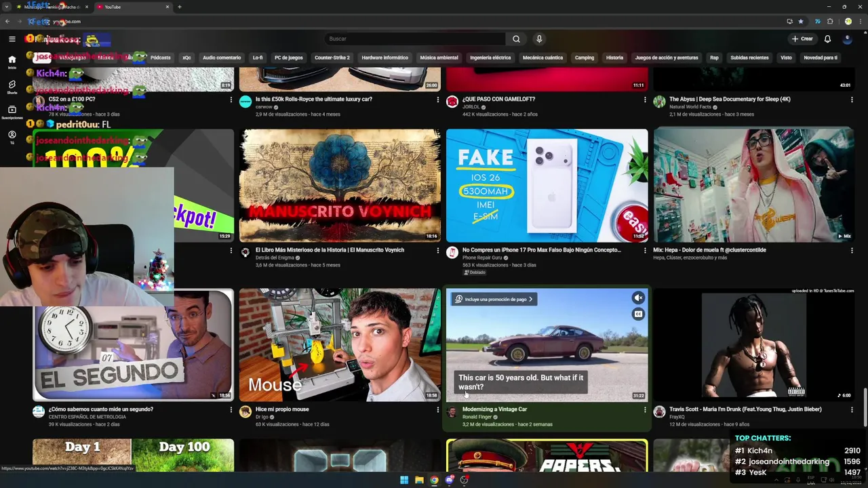868x488 pixels.
Task: Open options menu for The Abyss documentary
Action: tap(852, 100)
